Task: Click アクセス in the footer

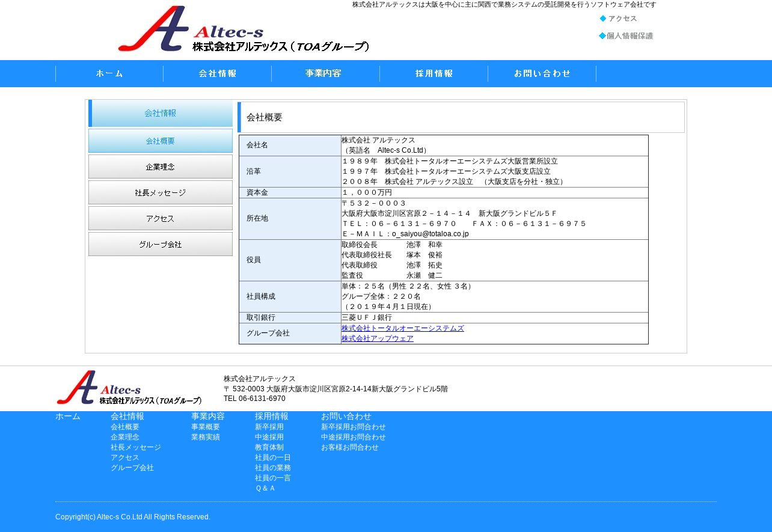Action: [x=125, y=457]
